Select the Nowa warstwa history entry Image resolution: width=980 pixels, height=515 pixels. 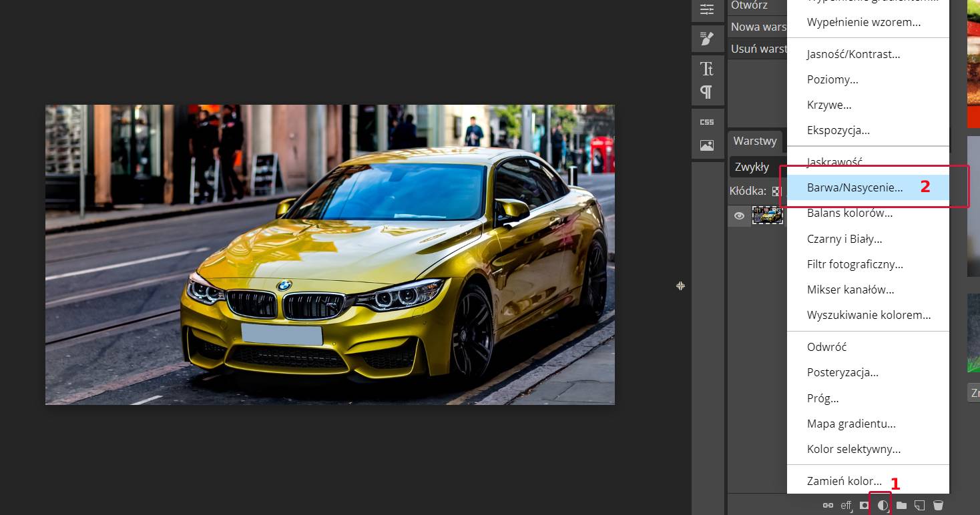(x=757, y=27)
